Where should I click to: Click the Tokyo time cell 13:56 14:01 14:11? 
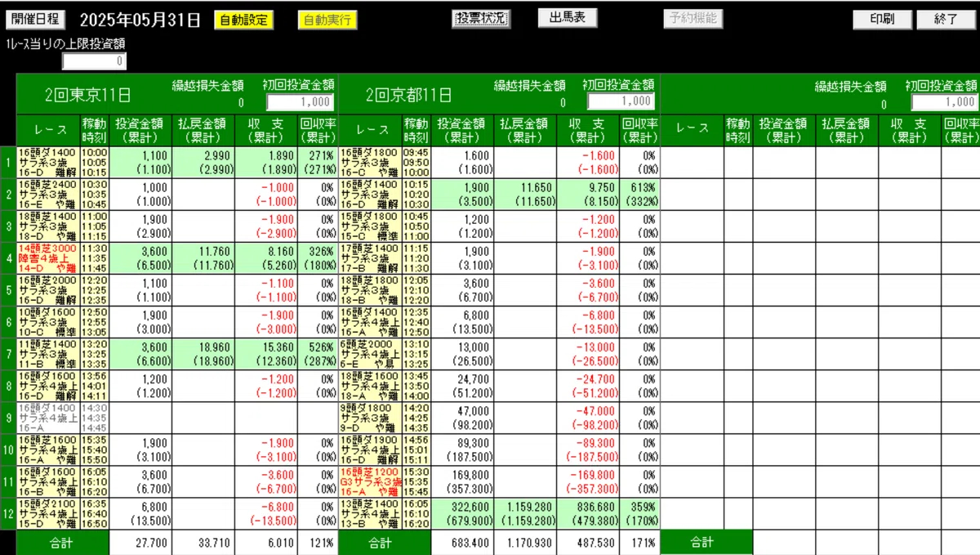click(x=94, y=385)
